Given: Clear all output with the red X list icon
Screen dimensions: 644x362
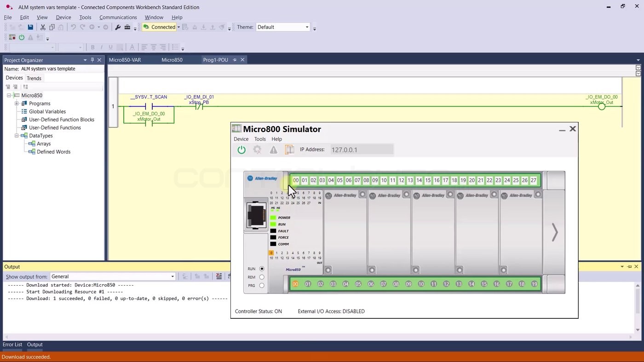Looking at the screenshot, I should click(x=219, y=276).
